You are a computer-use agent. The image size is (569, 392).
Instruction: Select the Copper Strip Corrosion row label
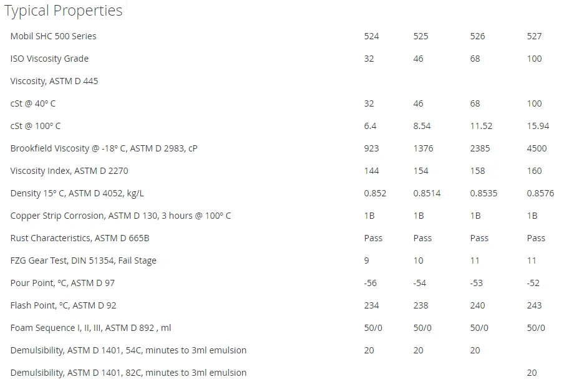tap(120, 216)
